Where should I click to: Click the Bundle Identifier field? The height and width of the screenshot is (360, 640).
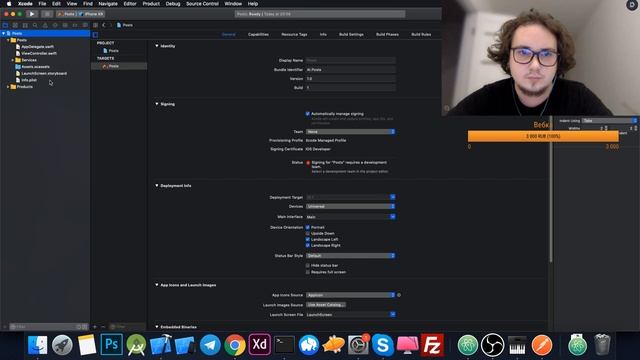pos(351,70)
